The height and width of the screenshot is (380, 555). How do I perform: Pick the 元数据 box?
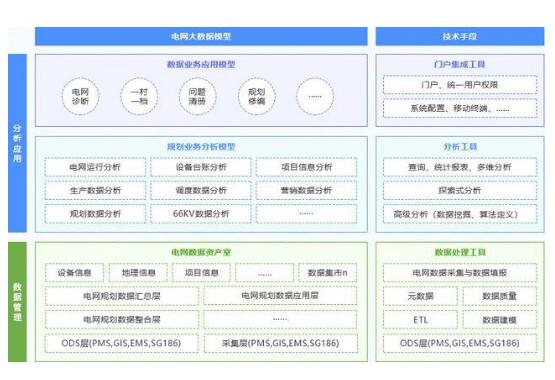420,296
